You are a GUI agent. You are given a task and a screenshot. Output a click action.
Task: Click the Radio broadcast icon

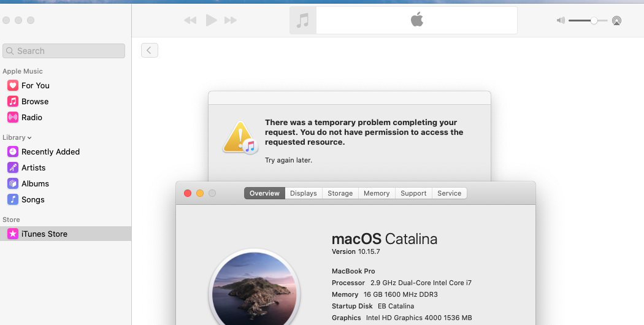pos(13,118)
